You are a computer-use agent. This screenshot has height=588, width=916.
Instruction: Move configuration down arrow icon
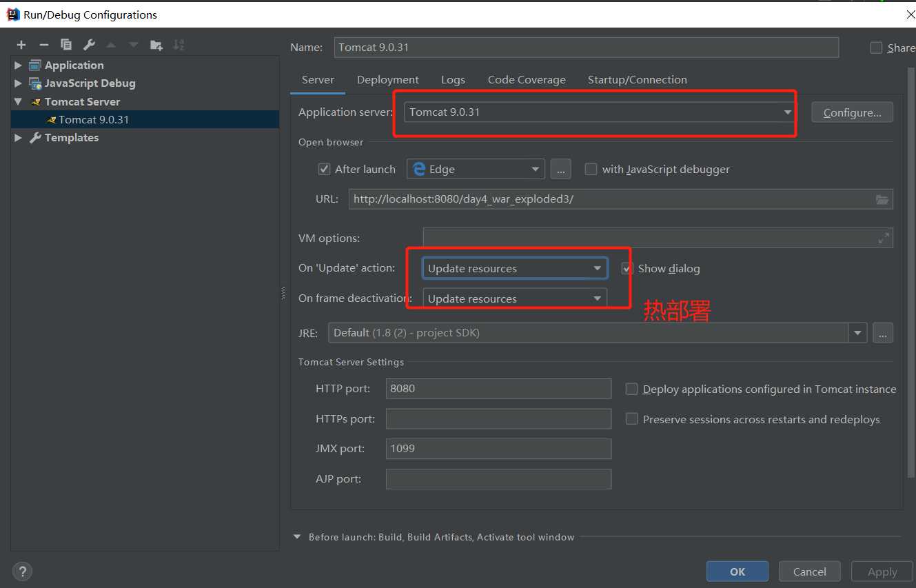pyautogui.click(x=133, y=45)
